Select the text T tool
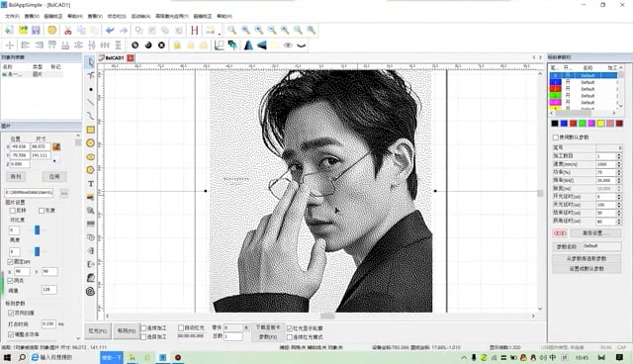Image resolution: width=633 pixels, height=364 pixels. (x=91, y=184)
